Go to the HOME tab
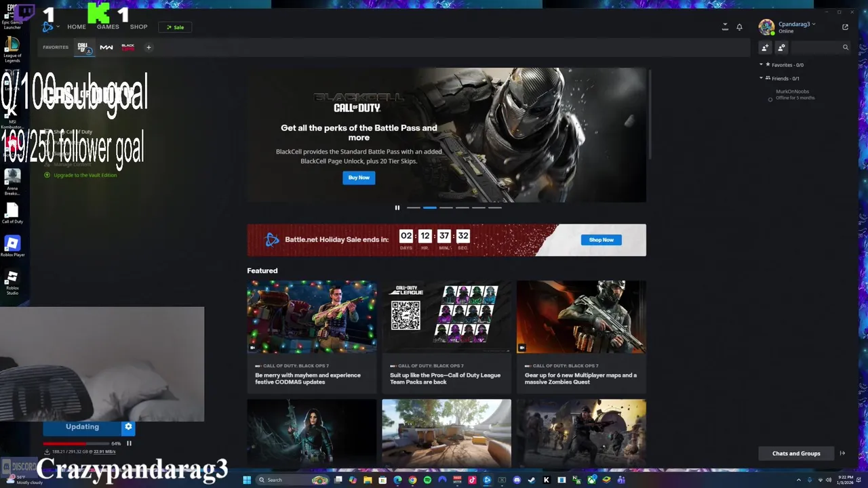This screenshot has height=488, width=868. pos(77,27)
